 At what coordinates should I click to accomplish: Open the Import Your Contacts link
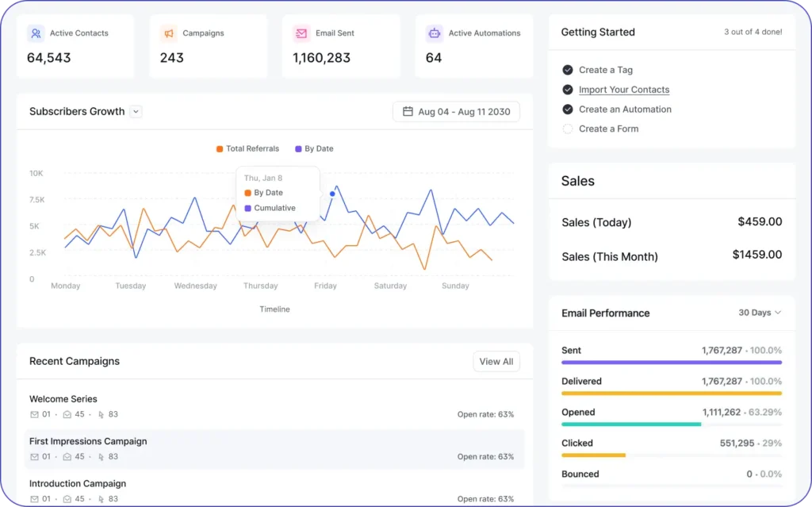tap(624, 90)
